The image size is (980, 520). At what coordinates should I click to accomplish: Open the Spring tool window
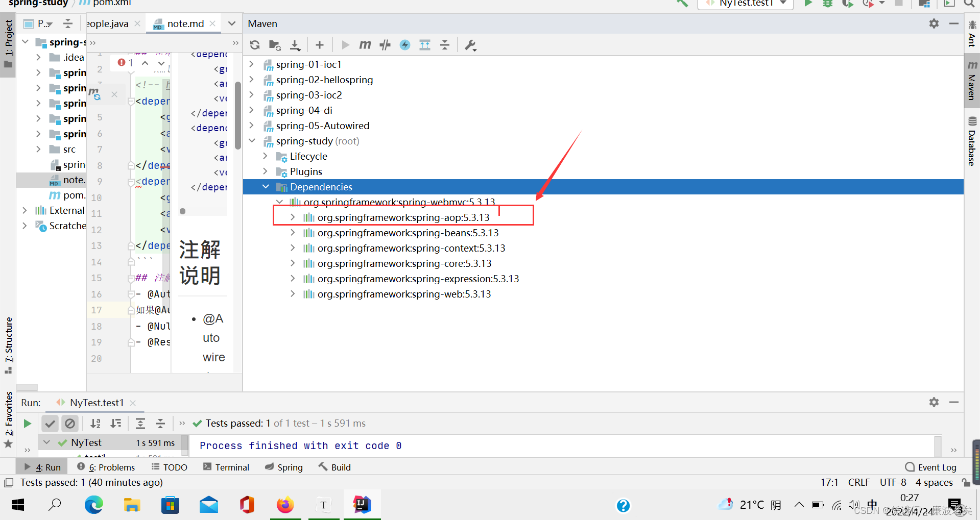pyautogui.click(x=284, y=467)
